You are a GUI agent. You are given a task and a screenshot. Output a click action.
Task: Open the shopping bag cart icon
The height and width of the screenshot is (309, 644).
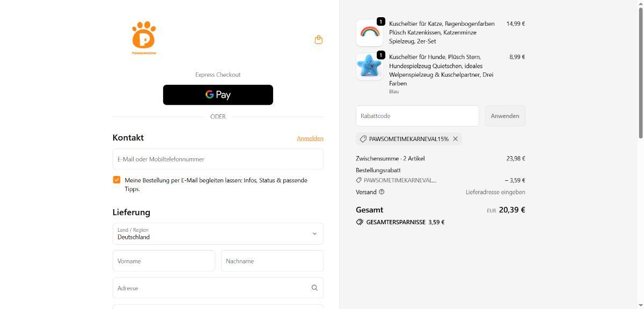(318, 40)
